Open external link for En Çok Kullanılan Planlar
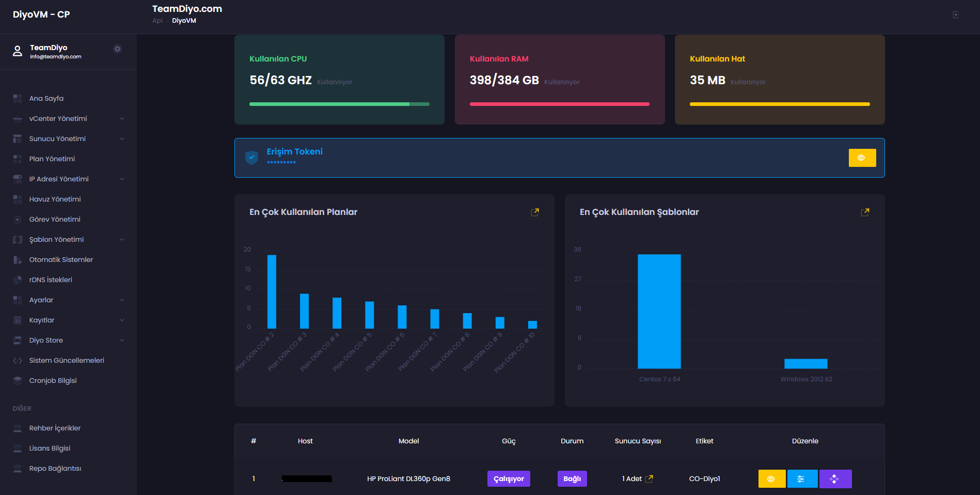 535,212
